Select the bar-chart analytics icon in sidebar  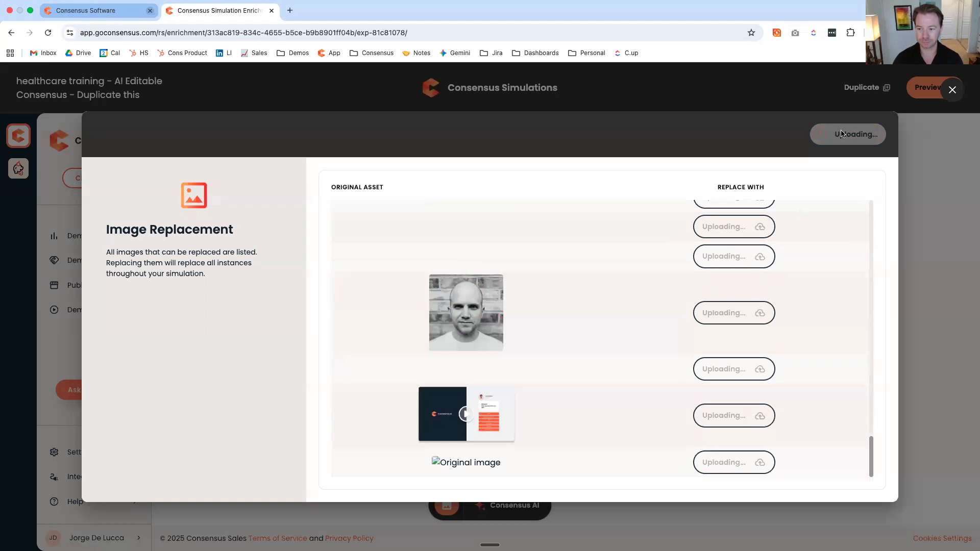pyautogui.click(x=55, y=235)
